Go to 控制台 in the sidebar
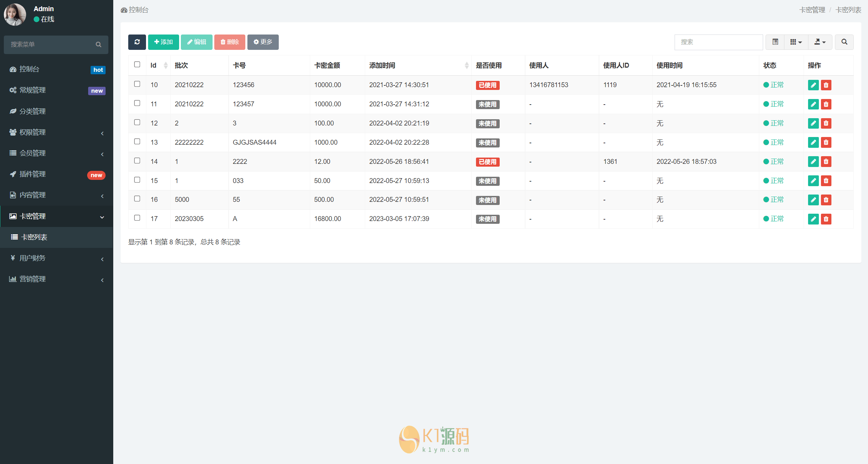This screenshot has height=464, width=868. point(30,69)
